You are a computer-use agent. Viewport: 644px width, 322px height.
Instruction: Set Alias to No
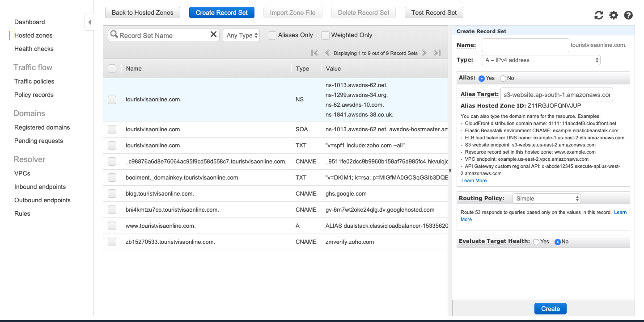(503, 78)
